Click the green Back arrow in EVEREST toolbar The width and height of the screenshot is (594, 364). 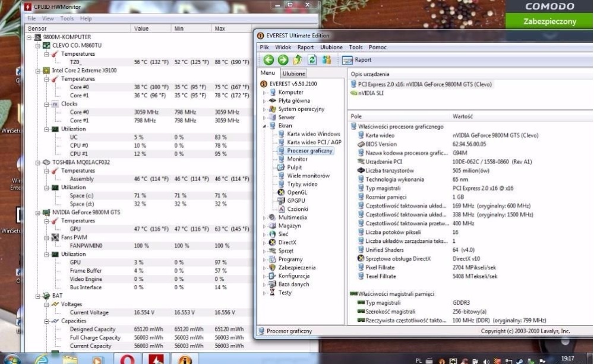tap(268, 60)
